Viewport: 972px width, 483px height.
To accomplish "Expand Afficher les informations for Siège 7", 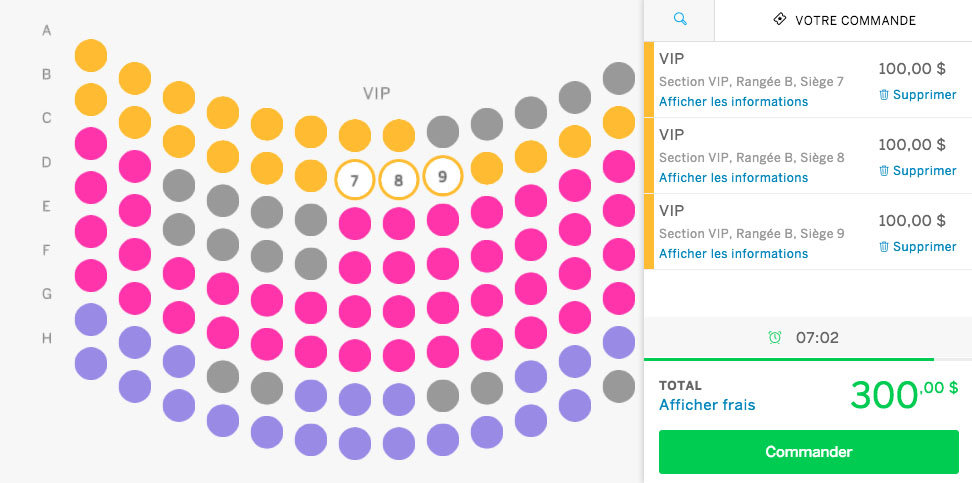I will point(733,102).
